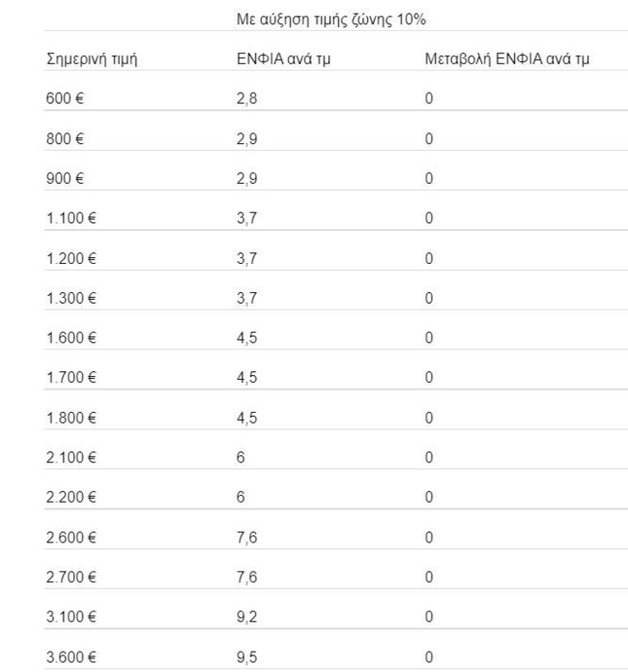The width and height of the screenshot is (628, 672).
Task: Click the 'Με αύξηση τιμής ζώνης 10%' title
Action: click(x=331, y=19)
